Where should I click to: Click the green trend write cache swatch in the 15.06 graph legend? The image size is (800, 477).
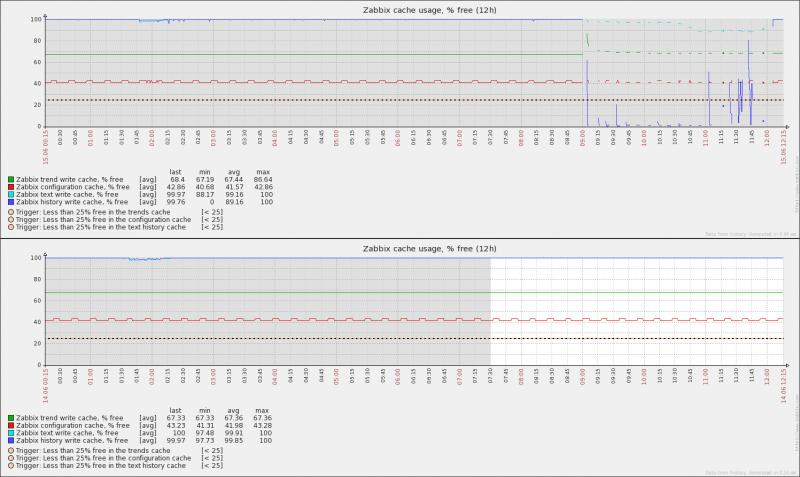[x=11, y=180]
